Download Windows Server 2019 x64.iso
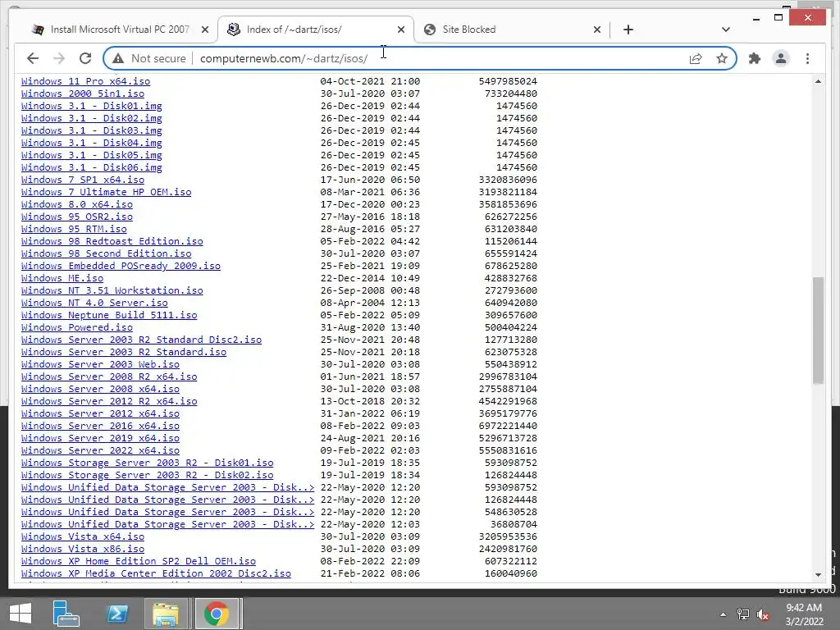Screen dimensions: 840x630 coord(100,439)
